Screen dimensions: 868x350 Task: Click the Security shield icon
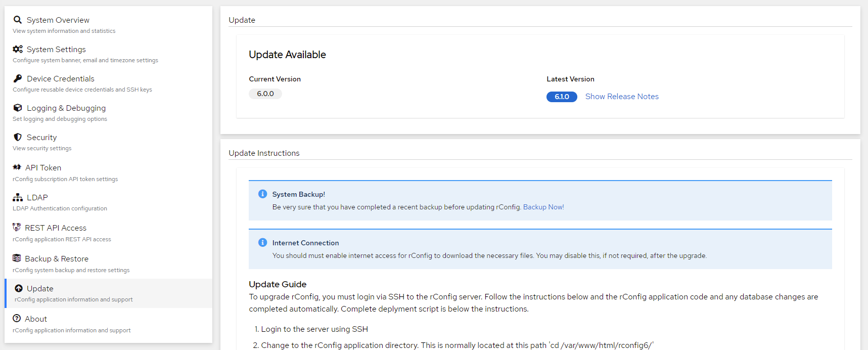pyautogui.click(x=18, y=137)
